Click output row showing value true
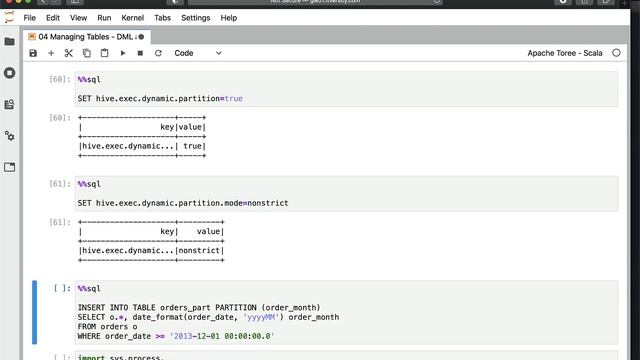The image size is (640, 360). (x=142, y=146)
